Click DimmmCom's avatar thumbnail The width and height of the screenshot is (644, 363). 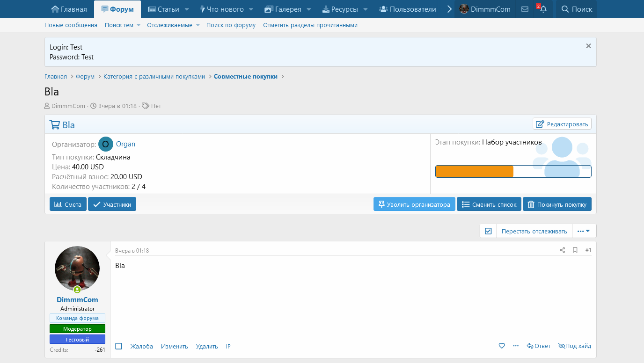(x=77, y=268)
